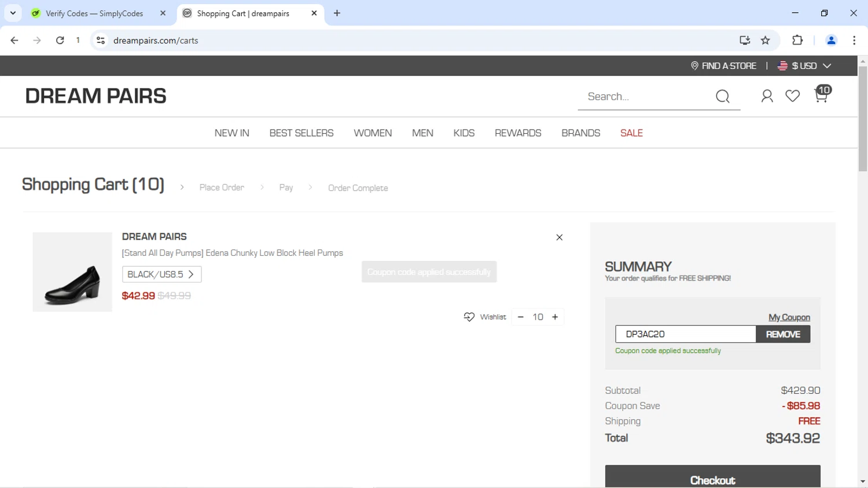
Task: Select the Shopping Cart | dreampairs tab
Action: point(243,13)
